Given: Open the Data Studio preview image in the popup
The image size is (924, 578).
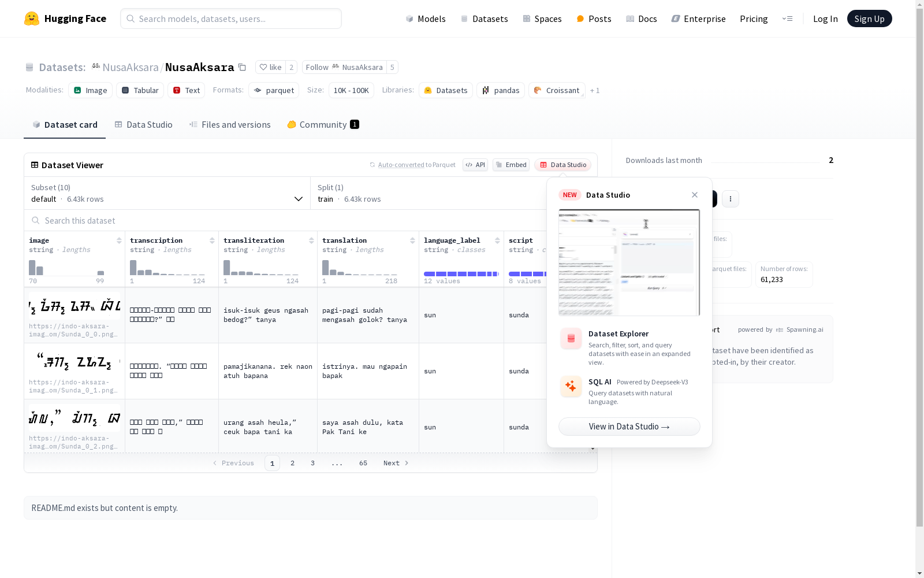Looking at the screenshot, I should tap(629, 262).
